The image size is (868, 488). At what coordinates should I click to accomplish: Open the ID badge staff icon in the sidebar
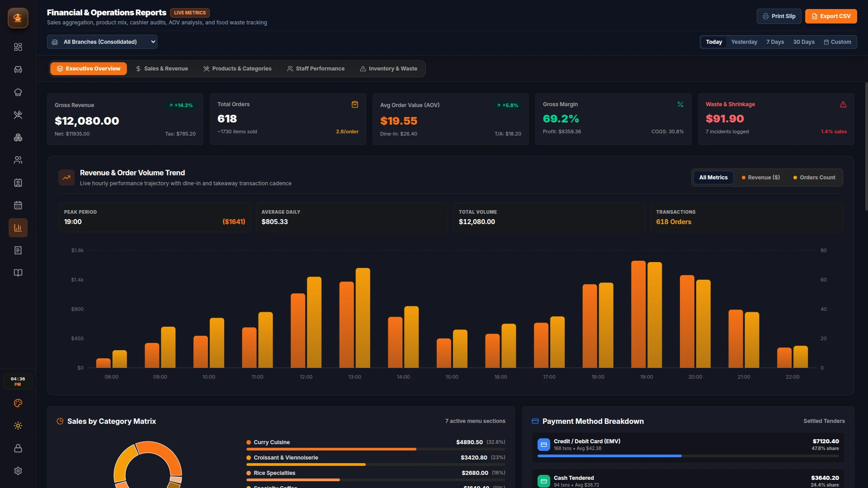click(x=18, y=183)
